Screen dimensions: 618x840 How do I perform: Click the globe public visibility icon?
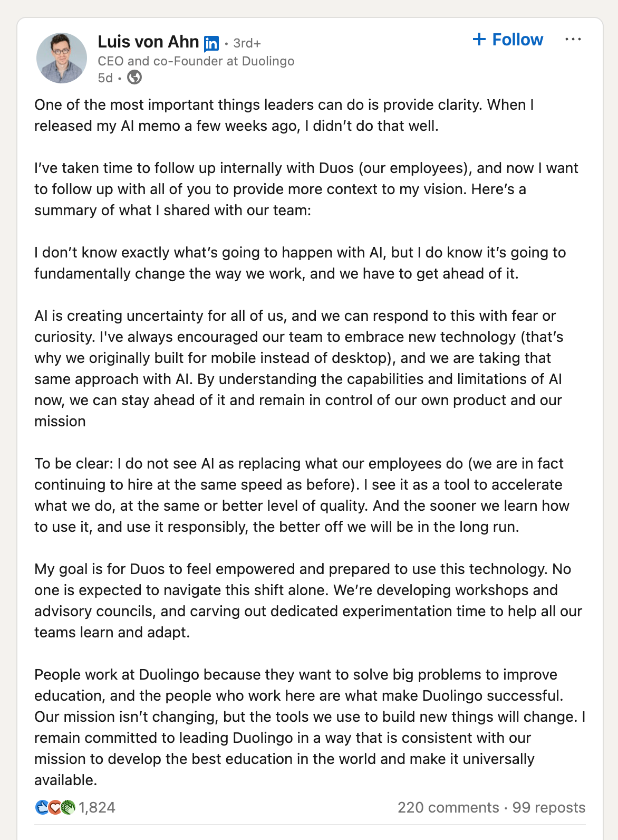pyautogui.click(x=134, y=78)
